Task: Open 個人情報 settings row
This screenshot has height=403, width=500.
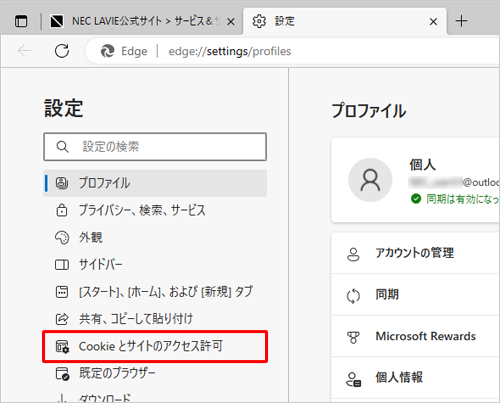Action: point(415,377)
